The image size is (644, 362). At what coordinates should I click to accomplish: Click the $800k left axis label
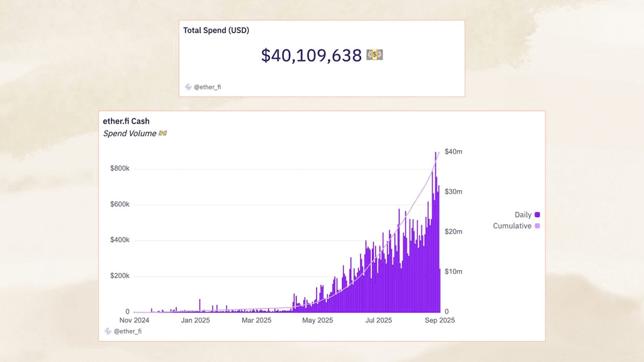click(120, 168)
